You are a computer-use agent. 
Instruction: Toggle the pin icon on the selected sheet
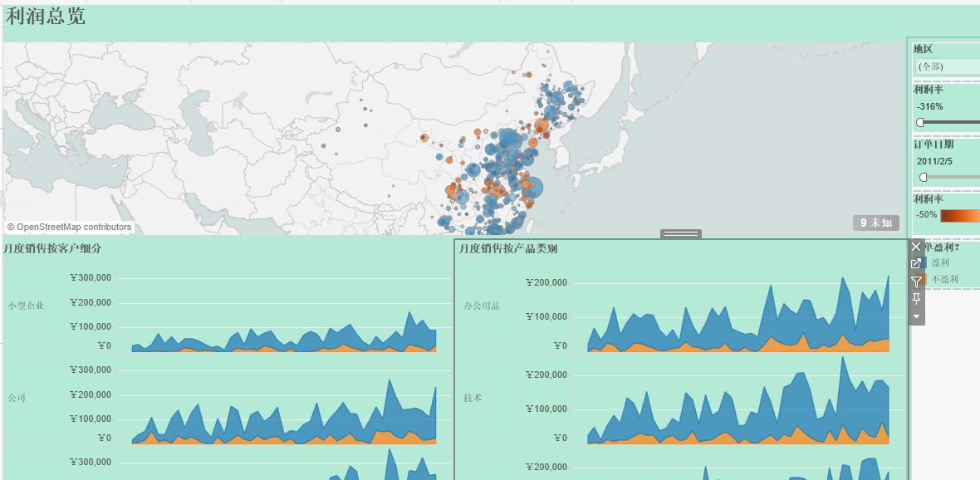point(917,299)
